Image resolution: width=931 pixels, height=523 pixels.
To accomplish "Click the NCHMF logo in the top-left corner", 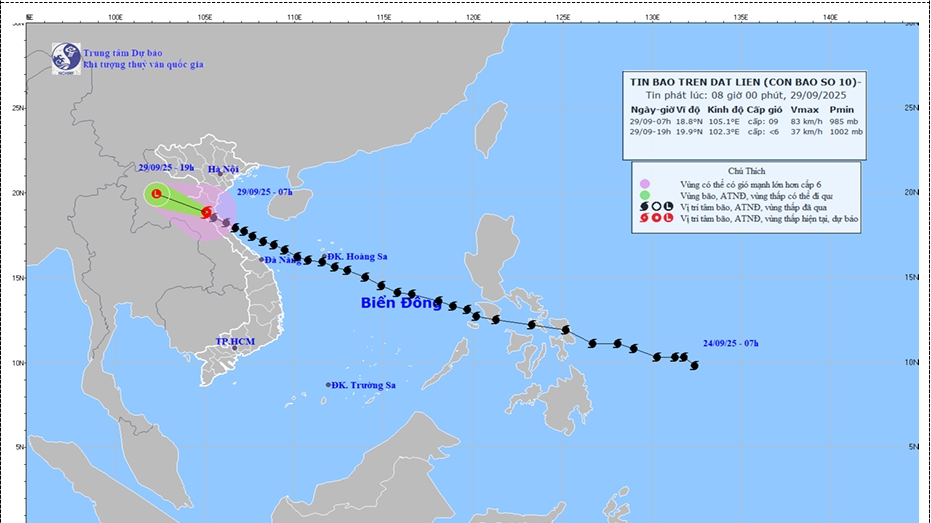I will pos(67,57).
